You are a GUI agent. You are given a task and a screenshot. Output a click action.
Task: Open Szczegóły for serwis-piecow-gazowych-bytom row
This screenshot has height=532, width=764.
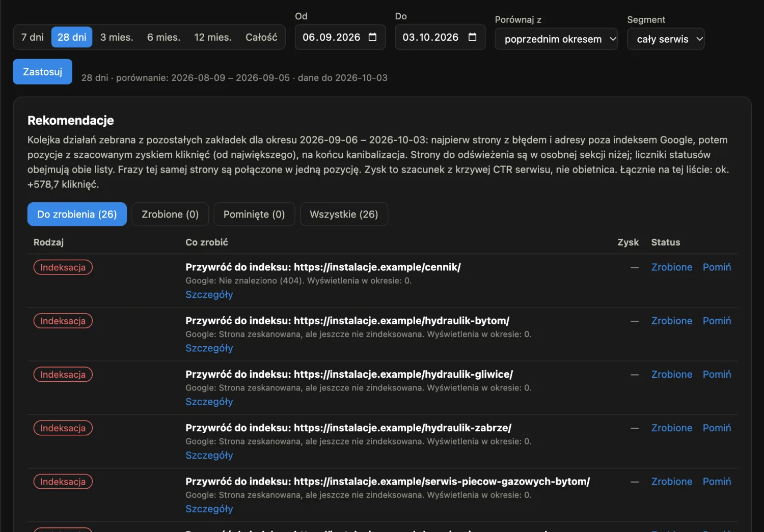(x=209, y=509)
